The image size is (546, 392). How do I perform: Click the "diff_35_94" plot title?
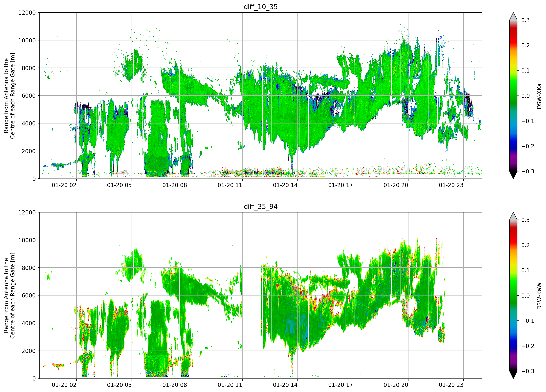click(x=260, y=207)
